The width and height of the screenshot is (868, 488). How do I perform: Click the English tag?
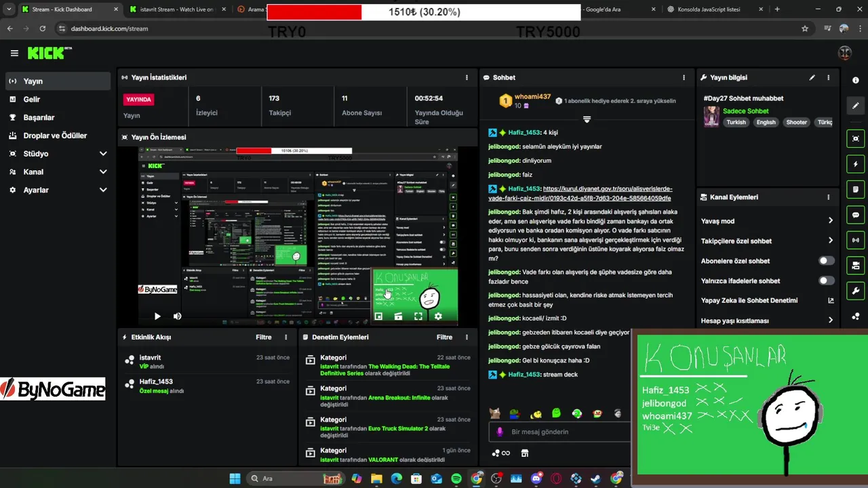(x=766, y=123)
